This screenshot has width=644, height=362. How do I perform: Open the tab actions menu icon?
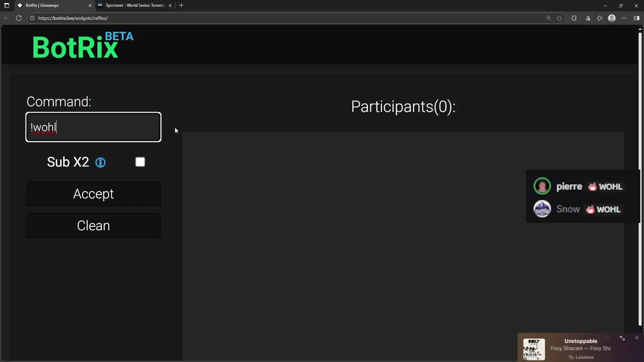[7, 6]
